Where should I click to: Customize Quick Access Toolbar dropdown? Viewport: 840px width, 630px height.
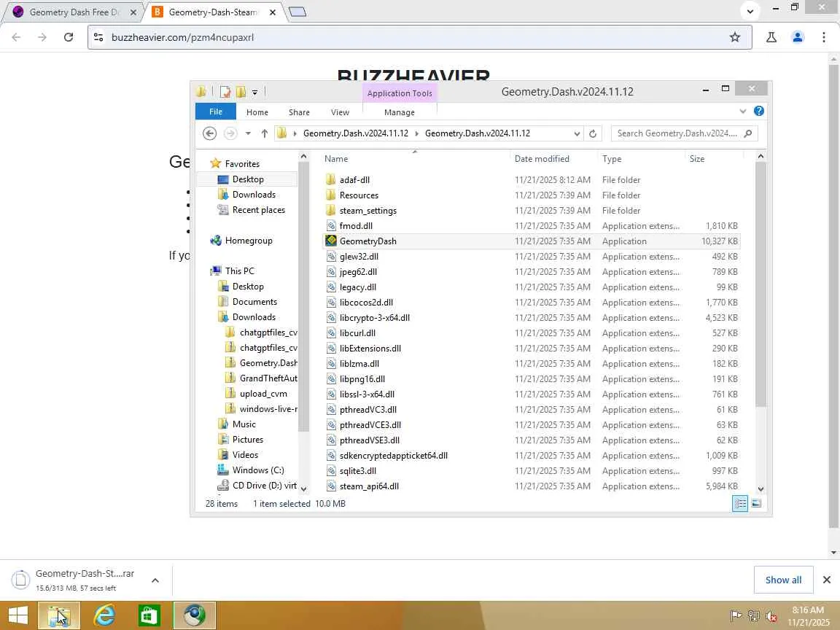pyautogui.click(x=255, y=92)
